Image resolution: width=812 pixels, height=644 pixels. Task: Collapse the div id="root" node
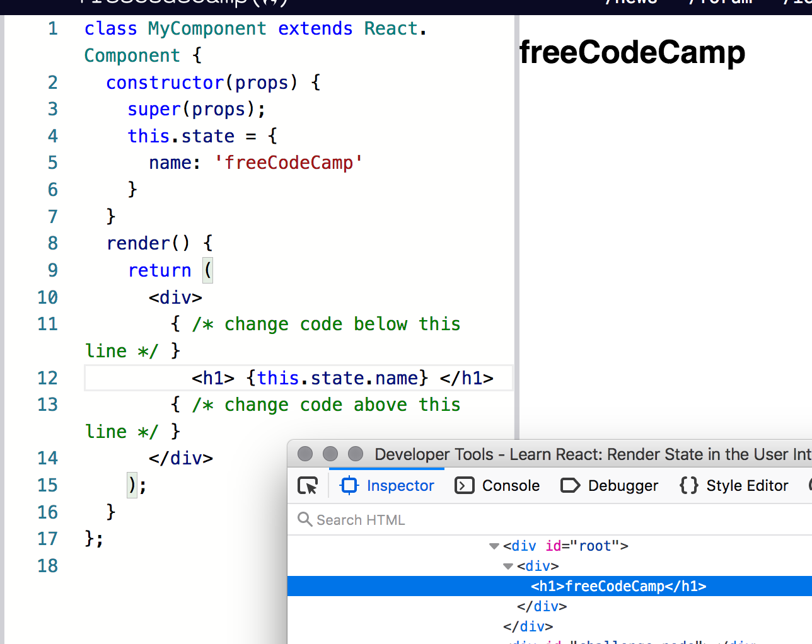[494, 546]
